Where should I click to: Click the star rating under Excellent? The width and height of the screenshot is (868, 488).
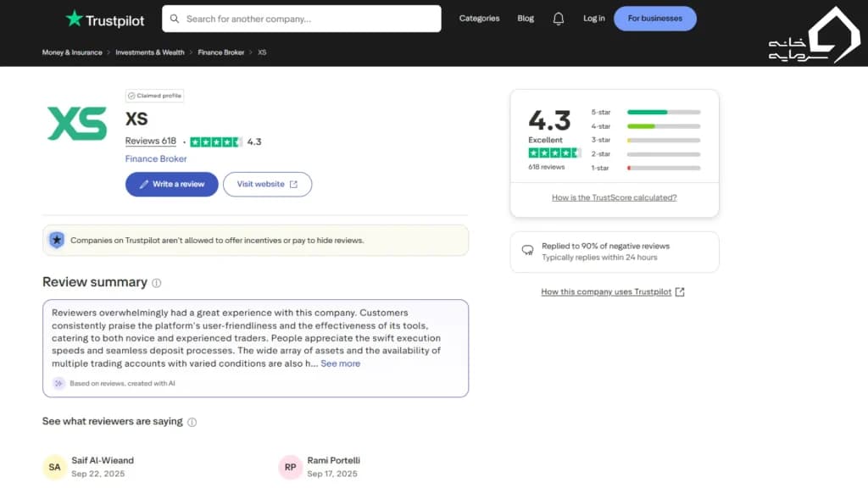click(x=554, y=153)
